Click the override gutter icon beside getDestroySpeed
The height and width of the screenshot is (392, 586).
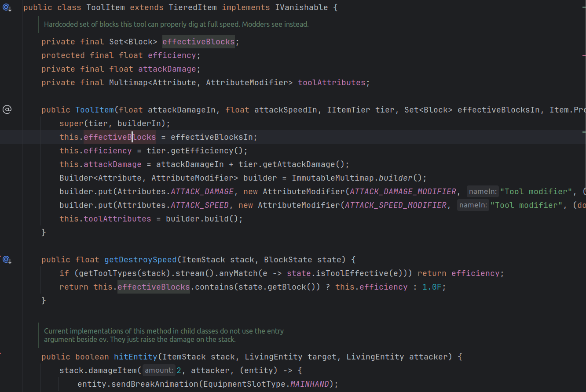click(x=7, y=260)
